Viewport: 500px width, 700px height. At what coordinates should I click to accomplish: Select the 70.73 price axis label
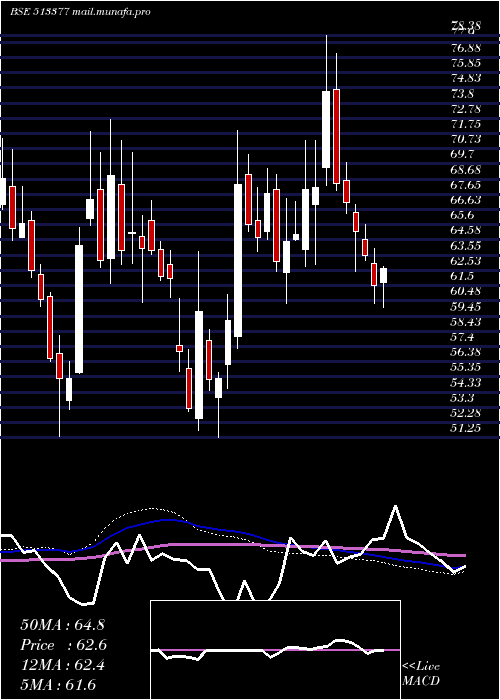[x=468, y=139]
